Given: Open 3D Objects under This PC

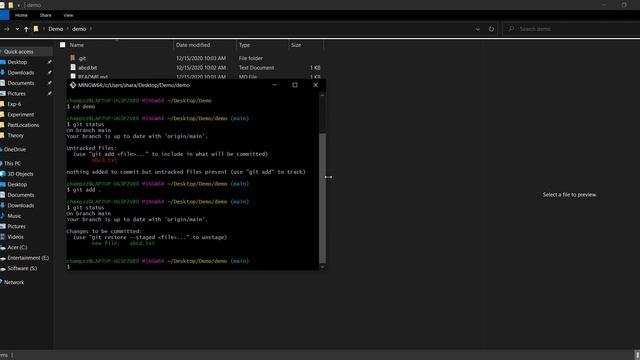Looking at the screenshot, I should click(x=20, y=174).
